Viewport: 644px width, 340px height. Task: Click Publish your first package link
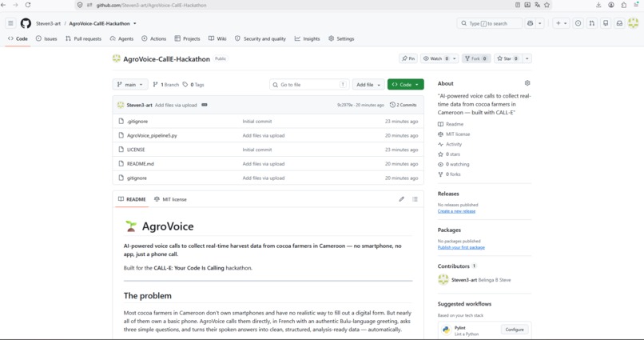tap(461, 247)
